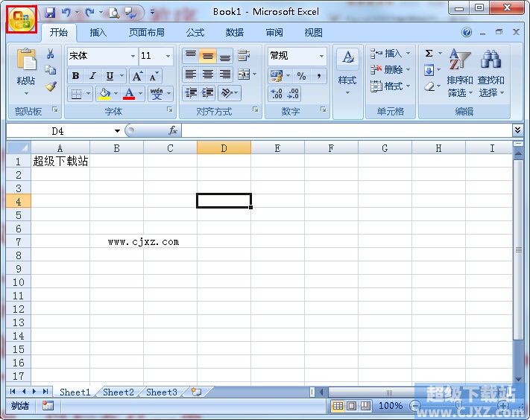The width and height of the screenshot is (530, 420).
Task: Apply yellow fill color to cell
Action: [104, 94]
